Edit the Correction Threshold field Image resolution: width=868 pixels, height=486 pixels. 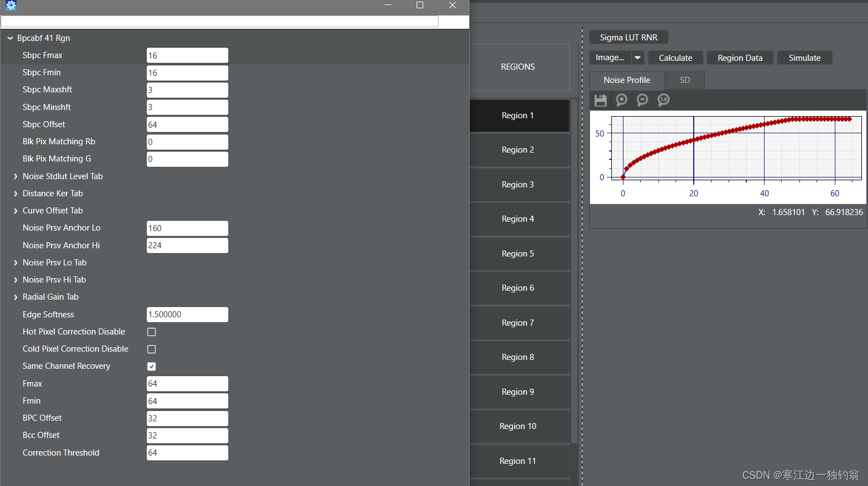(x=188, y=453)
